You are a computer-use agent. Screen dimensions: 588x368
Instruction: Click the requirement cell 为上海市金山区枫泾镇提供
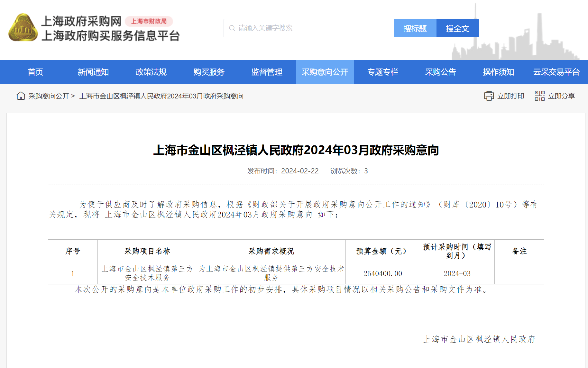[x=271, y=273]
